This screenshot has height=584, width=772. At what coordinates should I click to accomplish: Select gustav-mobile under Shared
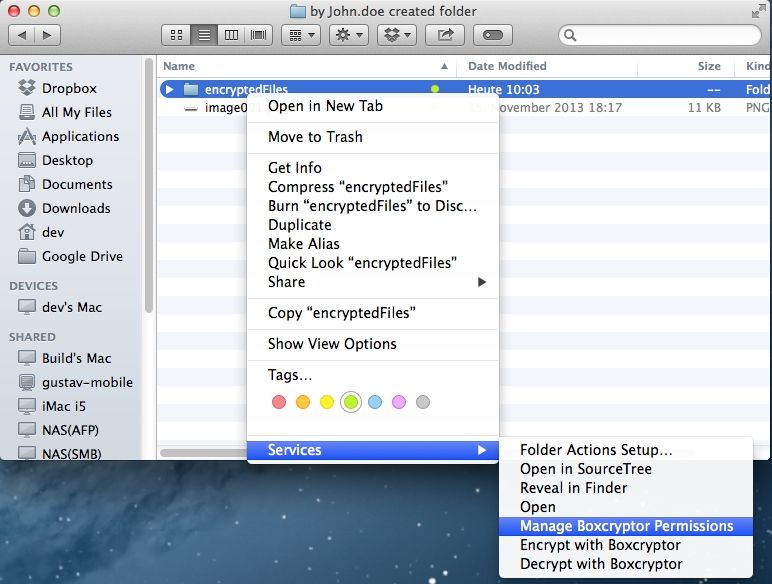pyautogui.click(x=75, y=383)
